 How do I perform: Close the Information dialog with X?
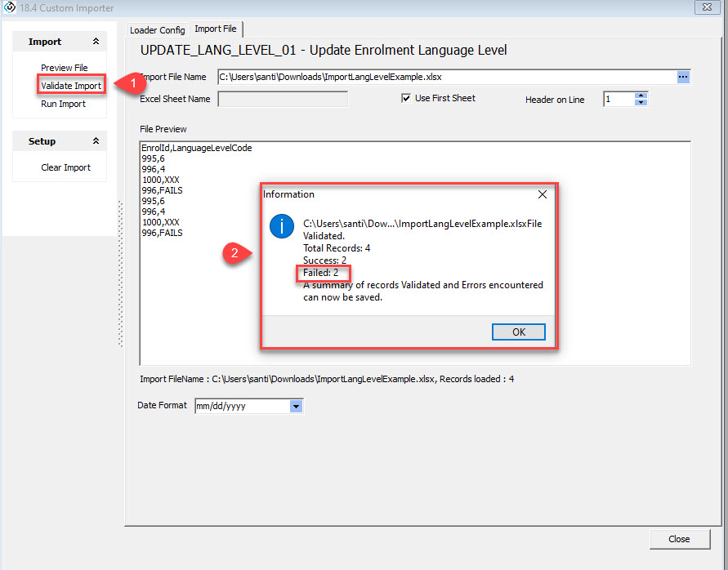click(542, 194)
